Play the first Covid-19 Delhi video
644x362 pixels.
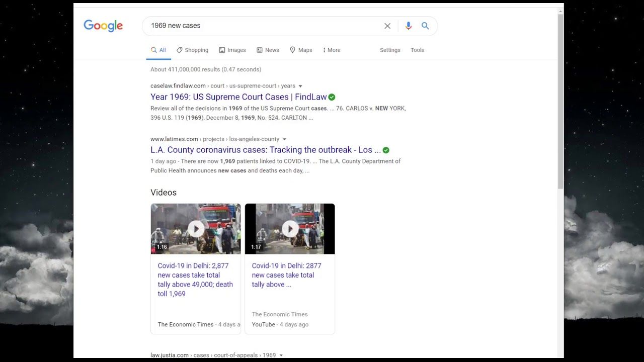(x=196, y=229)
